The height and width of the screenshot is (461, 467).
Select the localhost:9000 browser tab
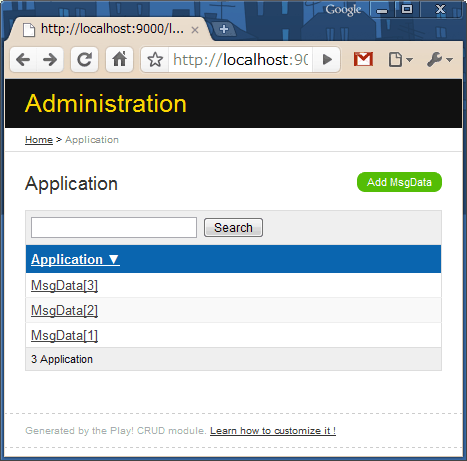click(110, 29)
